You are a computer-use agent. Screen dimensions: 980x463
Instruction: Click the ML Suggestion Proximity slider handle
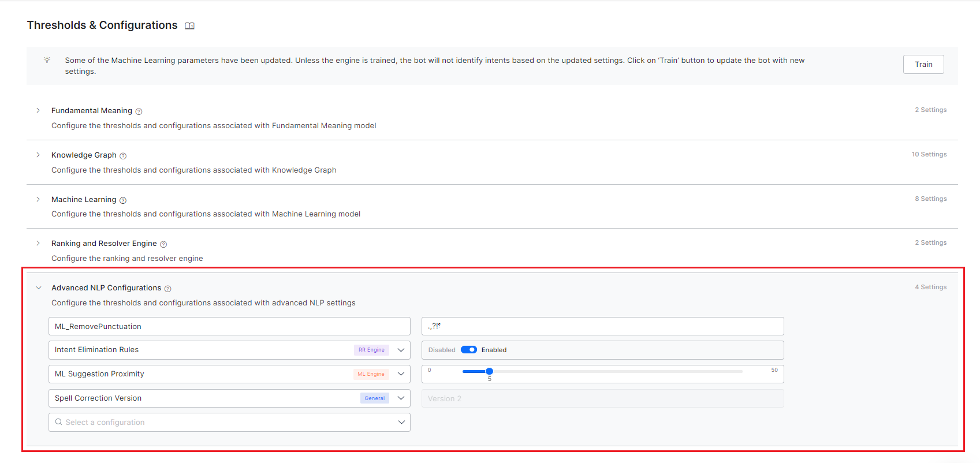coord(489,371)
